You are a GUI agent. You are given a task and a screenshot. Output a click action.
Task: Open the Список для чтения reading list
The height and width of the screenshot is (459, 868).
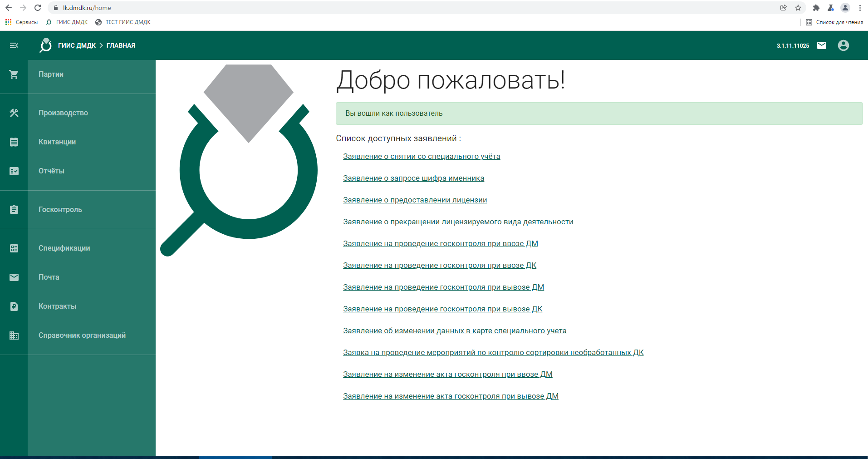pos(834,22)
